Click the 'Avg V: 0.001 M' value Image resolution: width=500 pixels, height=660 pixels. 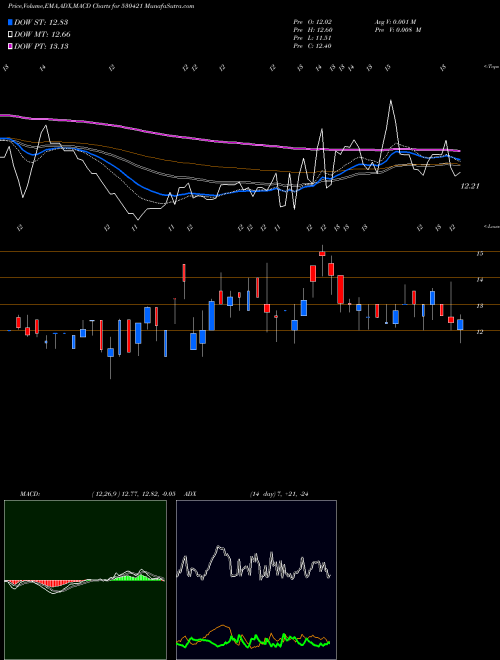396,22
